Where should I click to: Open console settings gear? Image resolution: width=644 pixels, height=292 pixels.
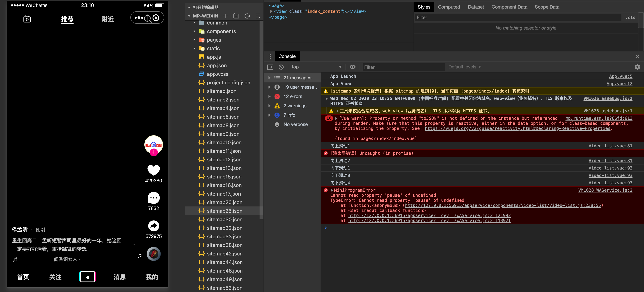637,67
